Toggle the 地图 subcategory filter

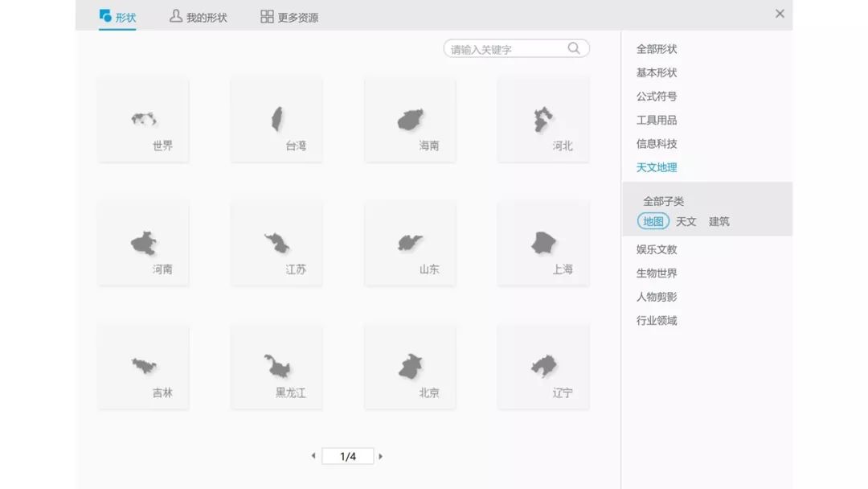click(653, 221)
